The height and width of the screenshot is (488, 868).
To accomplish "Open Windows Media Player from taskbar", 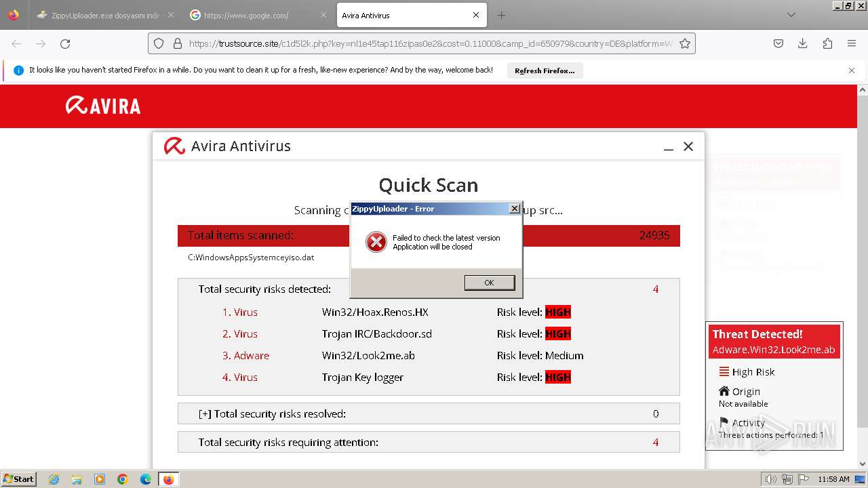I will pyautogui.click(x=100, y=479).
